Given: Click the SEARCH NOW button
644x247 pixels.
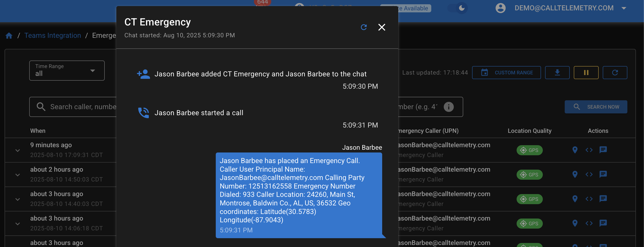Looking at the screenshot, I should coord(596,107).
